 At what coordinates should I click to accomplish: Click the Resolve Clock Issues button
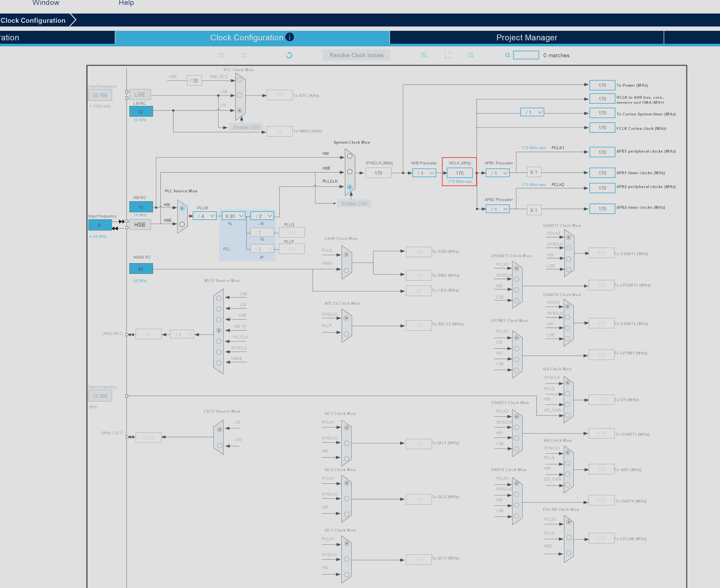pyautogui.click(x=356, y=55)
